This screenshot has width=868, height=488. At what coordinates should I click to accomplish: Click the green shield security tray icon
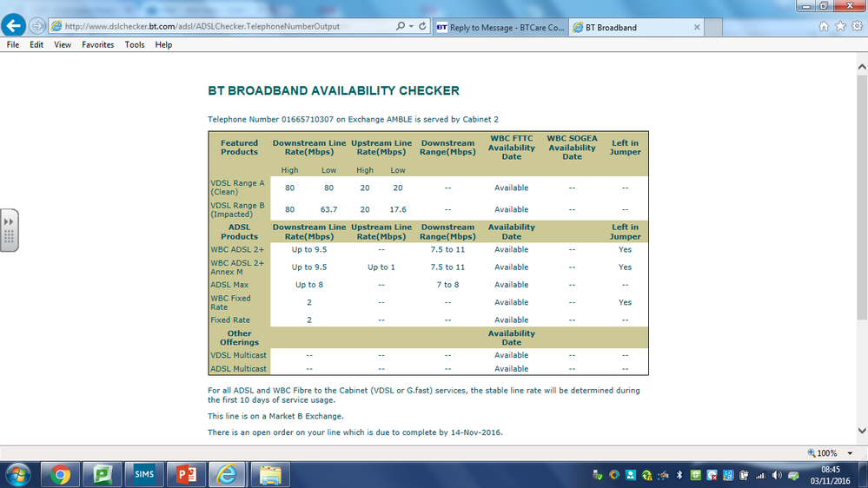[695, 475]
